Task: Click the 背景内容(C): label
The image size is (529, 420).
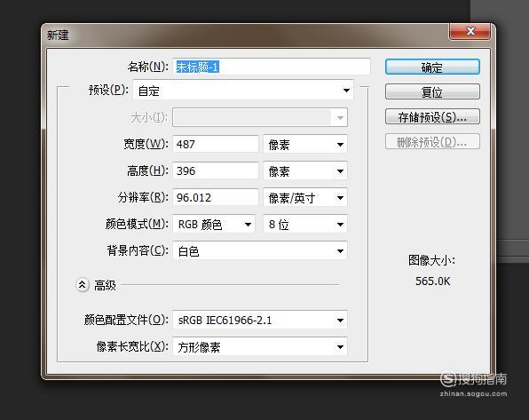Action: click(138, 251)
